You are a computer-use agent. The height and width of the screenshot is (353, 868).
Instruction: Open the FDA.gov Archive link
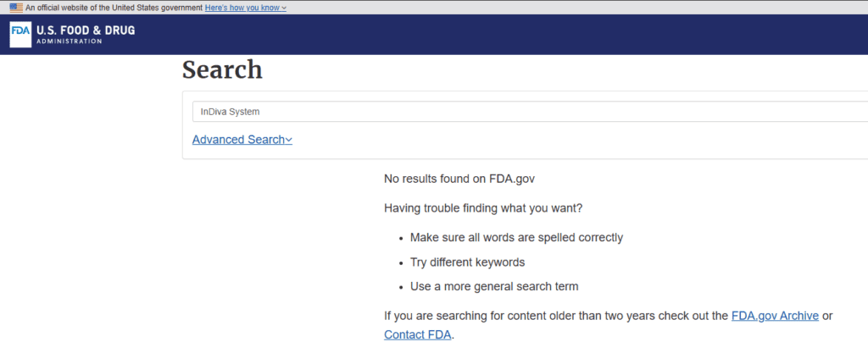coord(775,316)
